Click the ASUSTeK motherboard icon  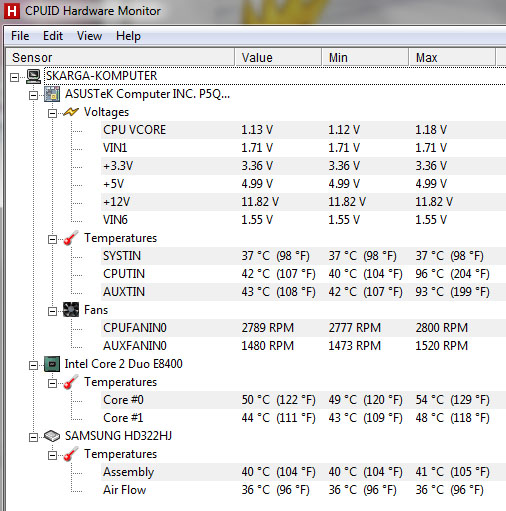coord(52,94)
